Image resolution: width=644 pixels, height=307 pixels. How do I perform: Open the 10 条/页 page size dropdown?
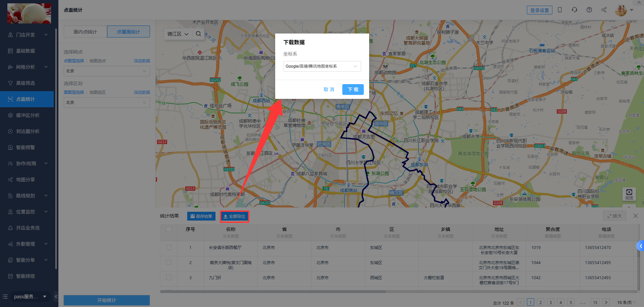coord(626,302)
